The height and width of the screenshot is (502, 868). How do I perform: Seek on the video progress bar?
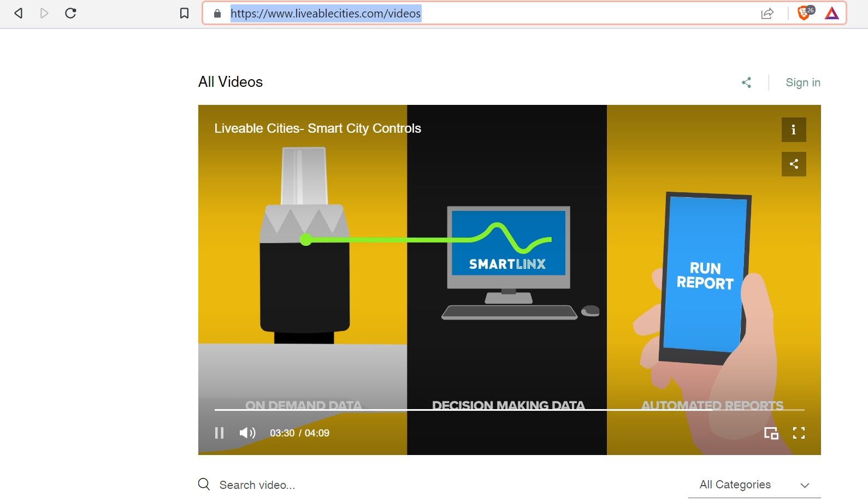click(x=509, y=409)
